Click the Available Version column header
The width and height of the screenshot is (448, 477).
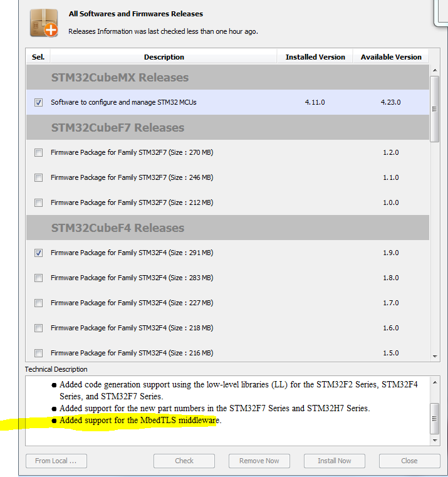click(391, 57)
